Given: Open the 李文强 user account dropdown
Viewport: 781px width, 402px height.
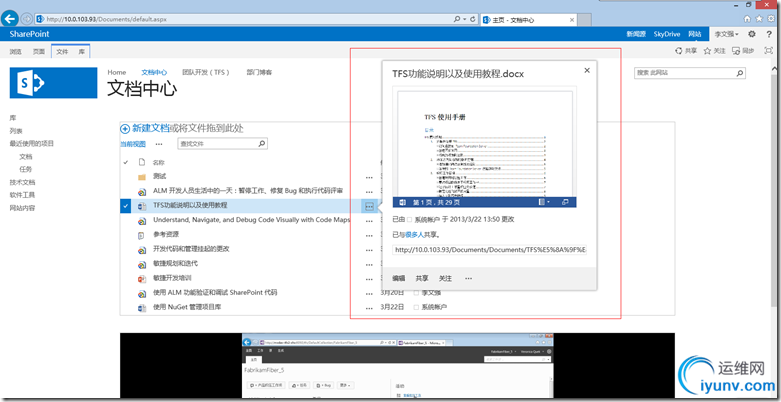Looking at the screenshot, I should pyautogui.click(x=727, y=34).
